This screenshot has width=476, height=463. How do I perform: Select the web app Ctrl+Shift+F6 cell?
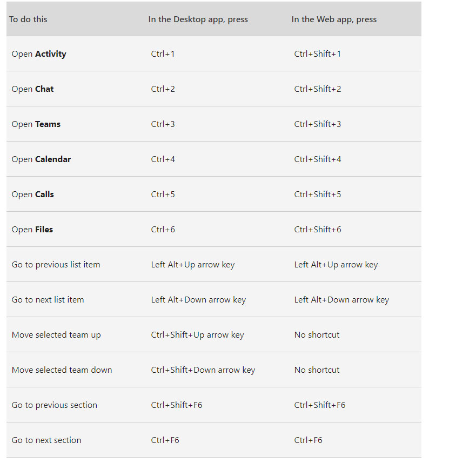320,405
